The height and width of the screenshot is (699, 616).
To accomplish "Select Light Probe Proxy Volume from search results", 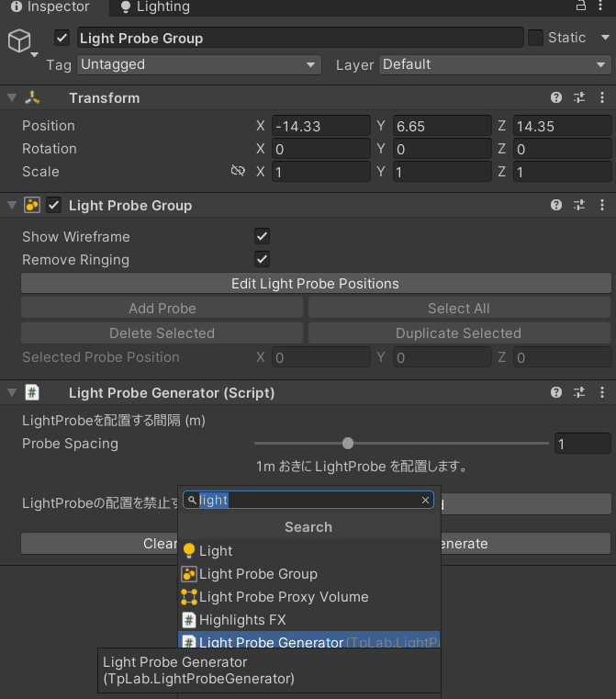I will tap(283, 597).
